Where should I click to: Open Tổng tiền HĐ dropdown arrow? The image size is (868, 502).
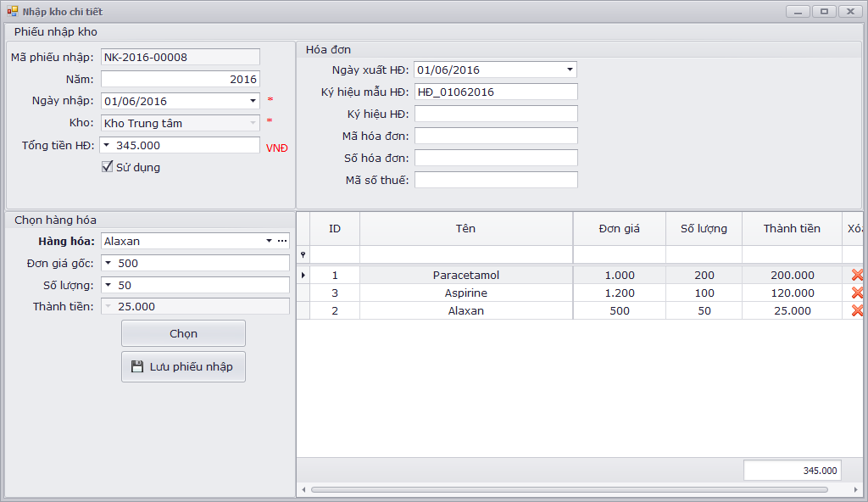coord(107,145)
